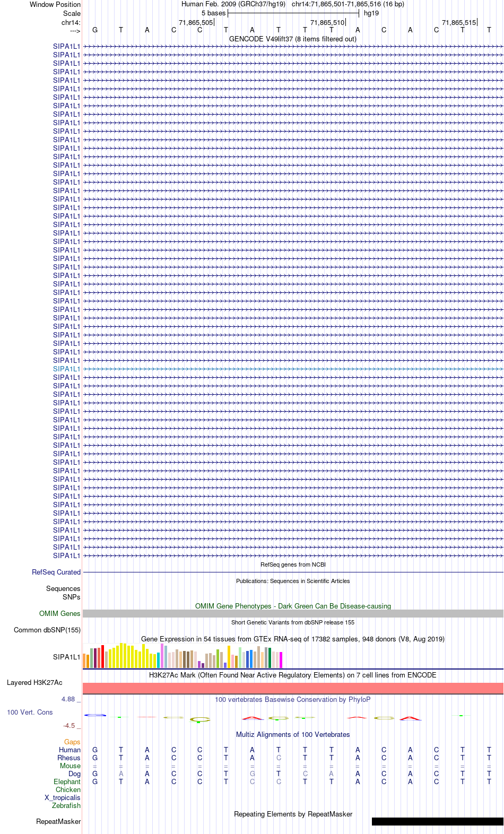Image resolution: width=504 pixels, height=834 pixels.
Task: Click the 71,865,515 position marker
Action: pos(459,22)
